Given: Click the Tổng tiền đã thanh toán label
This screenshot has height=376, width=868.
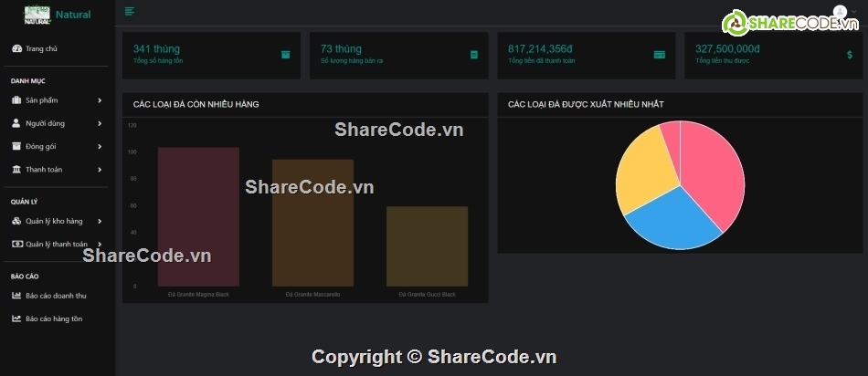Looking at the screenshot, I should [x=542, y=61].
